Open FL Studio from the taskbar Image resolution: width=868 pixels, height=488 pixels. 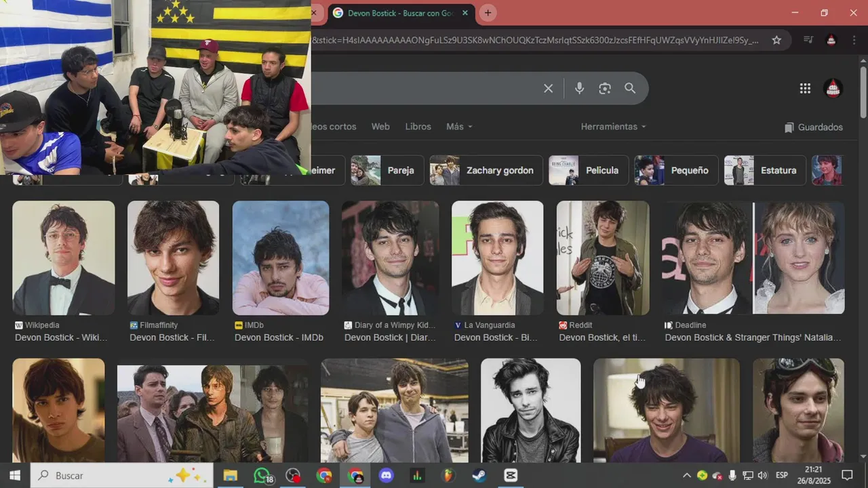pyautogui.click(x=448, y=475)
